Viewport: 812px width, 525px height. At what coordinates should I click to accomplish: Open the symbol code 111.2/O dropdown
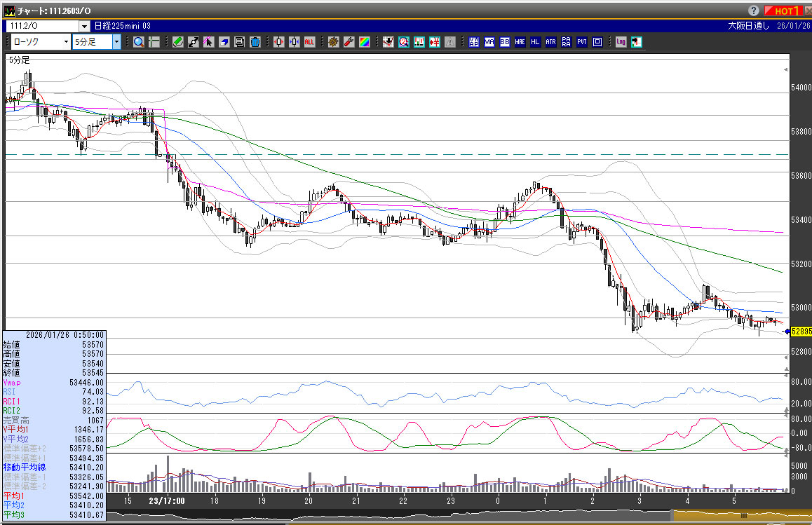(83, 26)
